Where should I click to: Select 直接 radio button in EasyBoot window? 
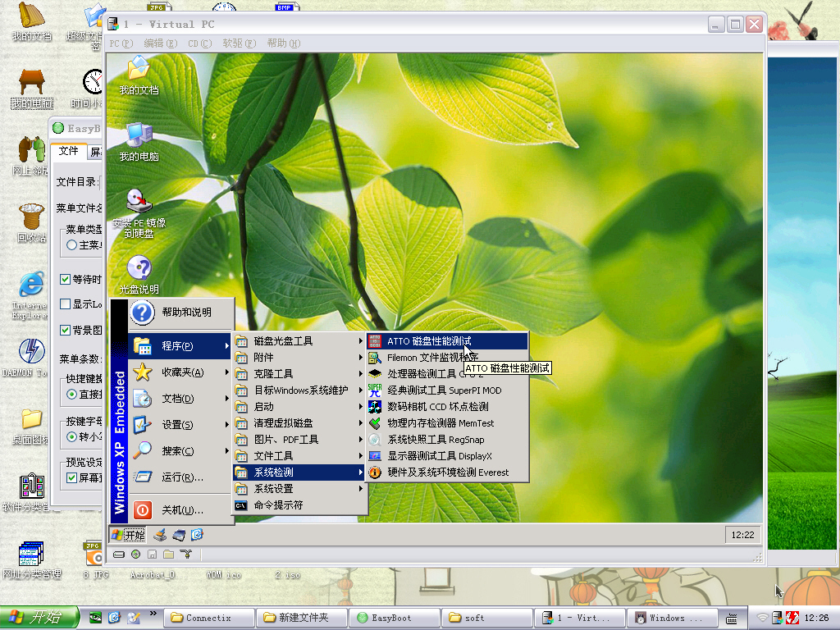coord(72,395)
